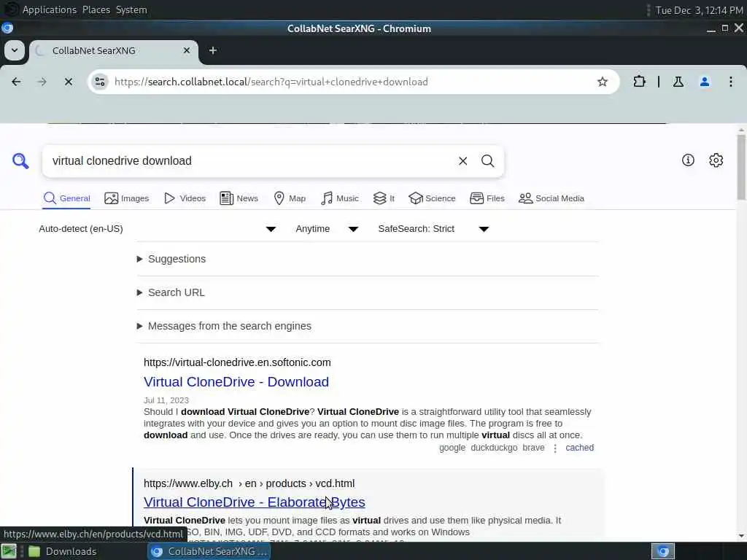Image resolution: width=747 pixels, height=560 pixels.
Task: Open SearXNG preferences gear
Action: (716, 160)
